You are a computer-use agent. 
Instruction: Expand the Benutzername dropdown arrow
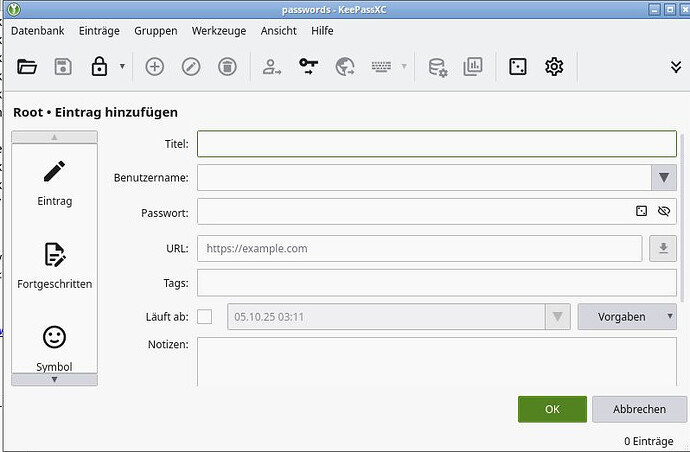click(663, 178)
